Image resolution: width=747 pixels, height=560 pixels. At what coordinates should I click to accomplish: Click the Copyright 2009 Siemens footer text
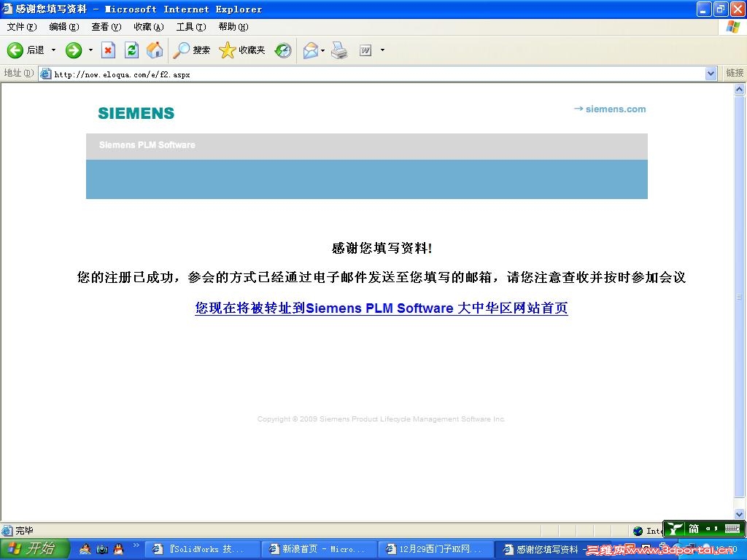(x=381, y=419)
